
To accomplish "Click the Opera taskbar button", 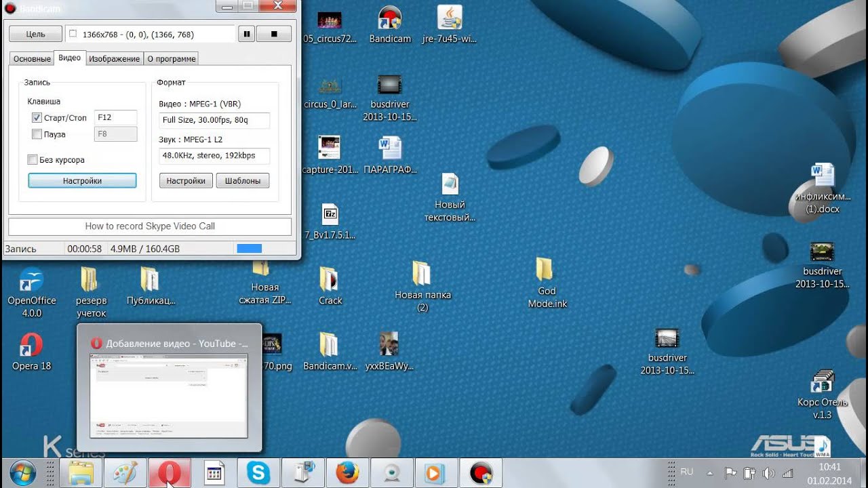I will pyautogui.click(x=169, y=473).
